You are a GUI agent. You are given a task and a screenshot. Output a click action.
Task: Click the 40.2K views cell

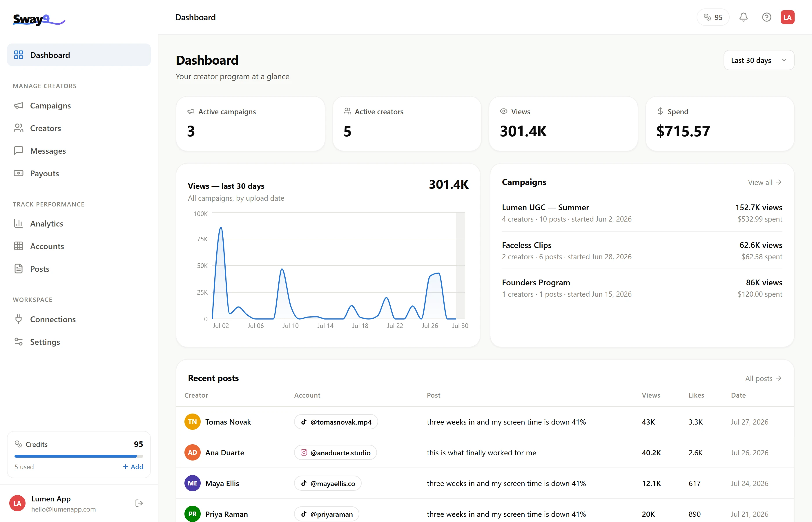pos(651,452)
